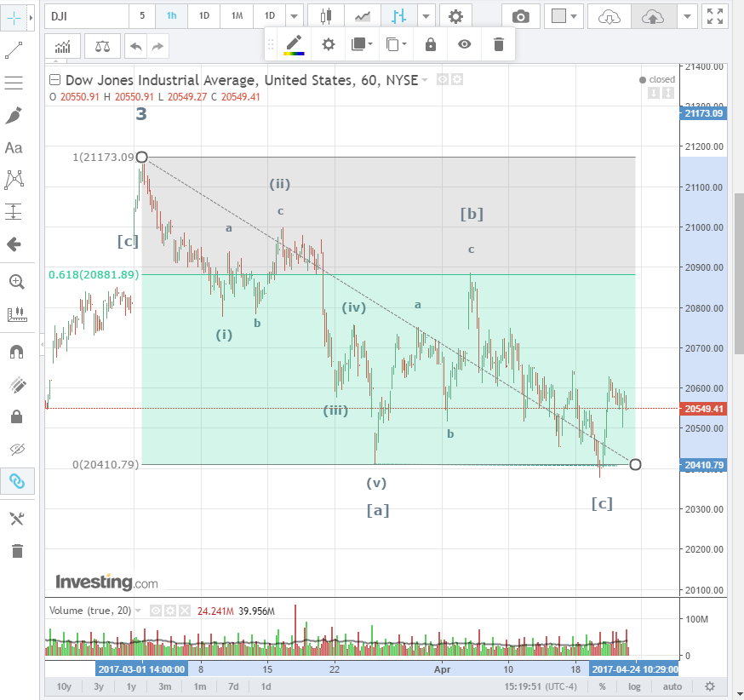Select the brush drawing tool

14,115
